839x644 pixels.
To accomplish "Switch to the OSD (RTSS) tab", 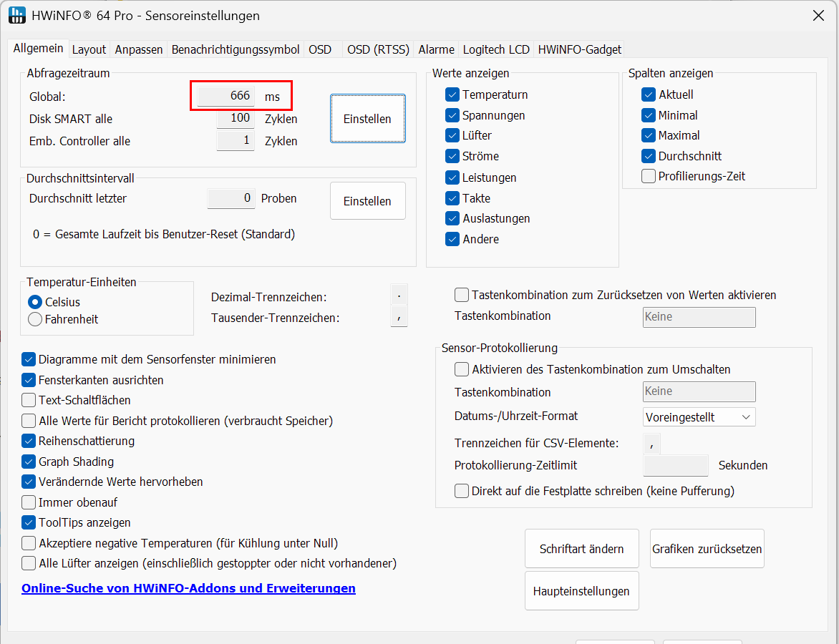I will click(x=378, y=50).
